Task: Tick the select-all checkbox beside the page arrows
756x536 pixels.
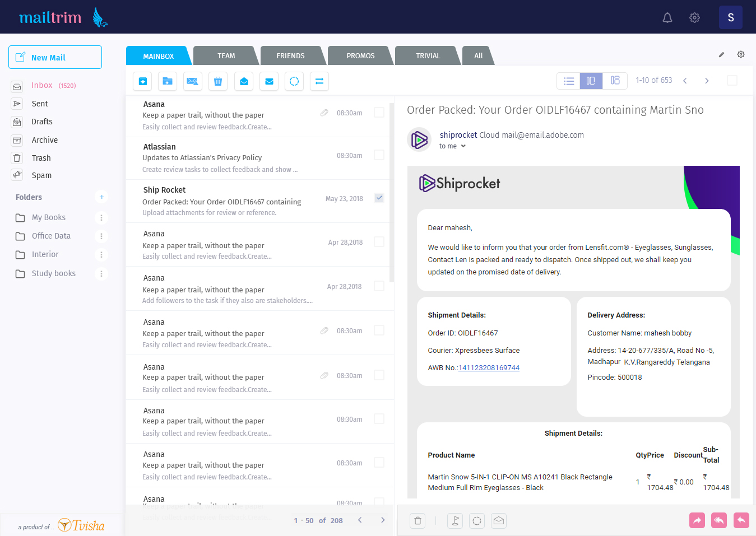Action: tap(732, 81)
